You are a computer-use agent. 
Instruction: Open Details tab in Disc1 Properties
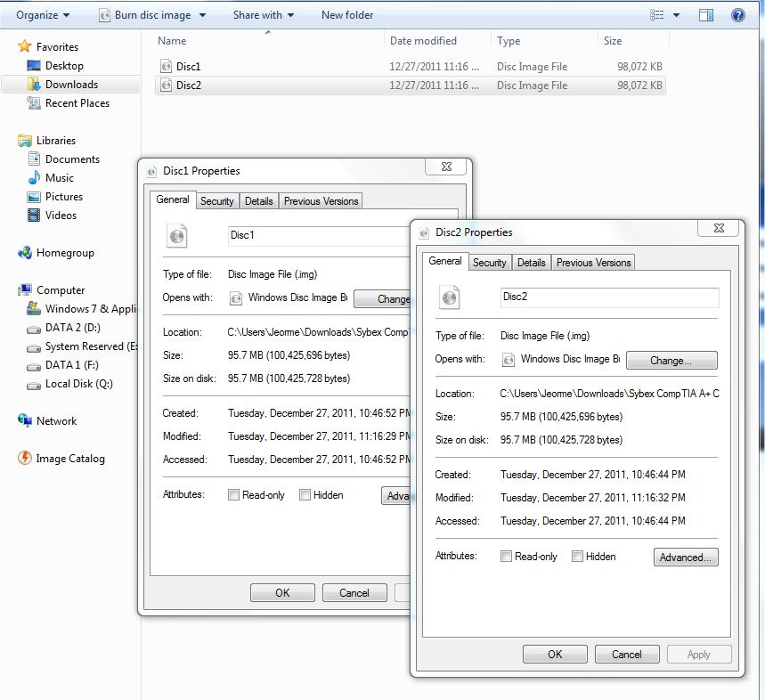click(x=258, y=201)
